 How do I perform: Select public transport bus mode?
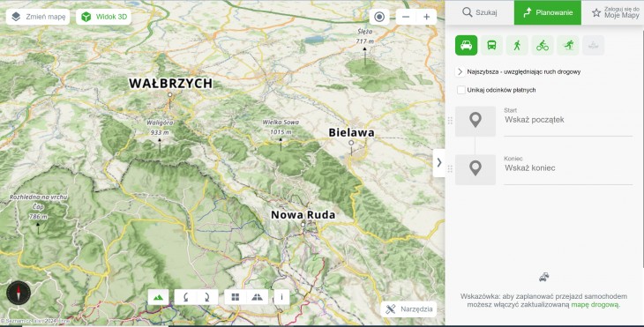[x=491, y=45]
